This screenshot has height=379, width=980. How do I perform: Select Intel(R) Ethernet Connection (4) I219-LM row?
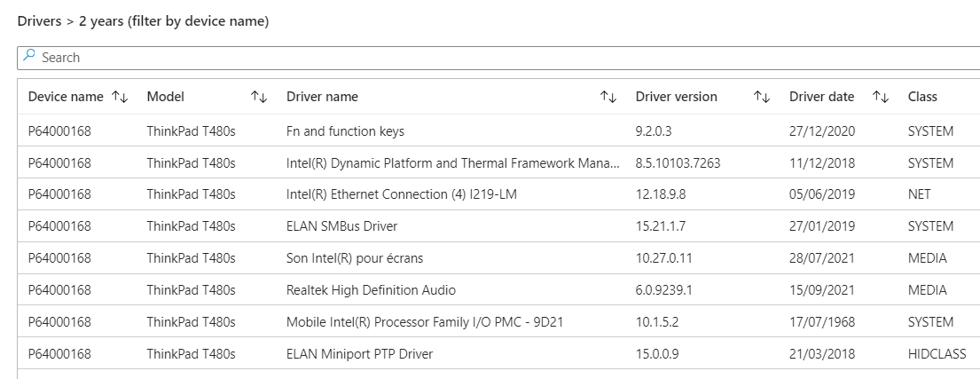click(x=498, y=194)
